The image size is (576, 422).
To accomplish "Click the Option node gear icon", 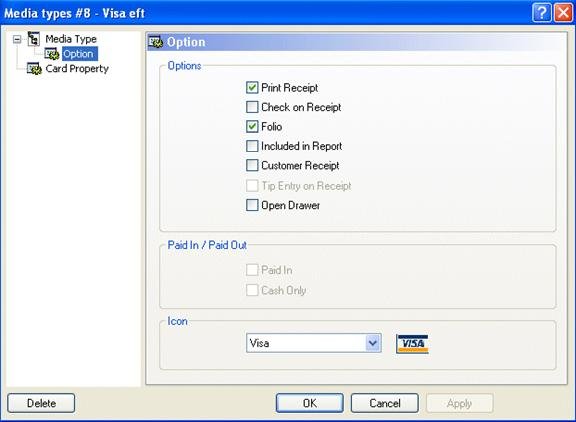I will coord(52,54).
